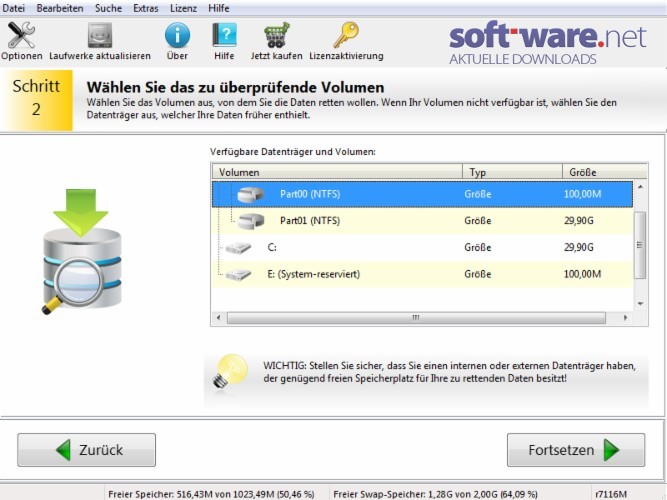Click the vertical scrollbar thumb of volume list
This screenshot has height=500, width=667.
coord(639,245)
